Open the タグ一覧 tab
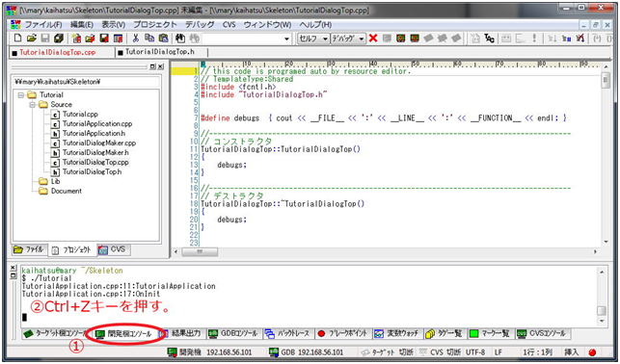The height and width of the screenshot is (364, 620). tap(445, 334)
